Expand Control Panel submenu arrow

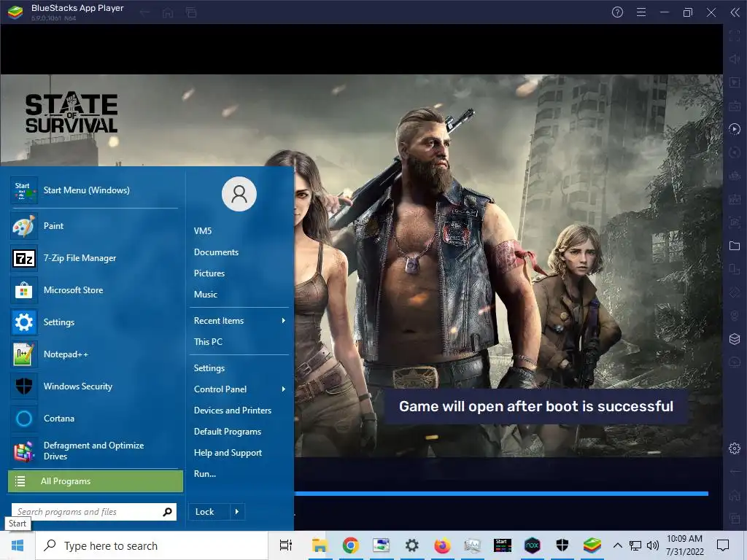click(x=284, y=389)
